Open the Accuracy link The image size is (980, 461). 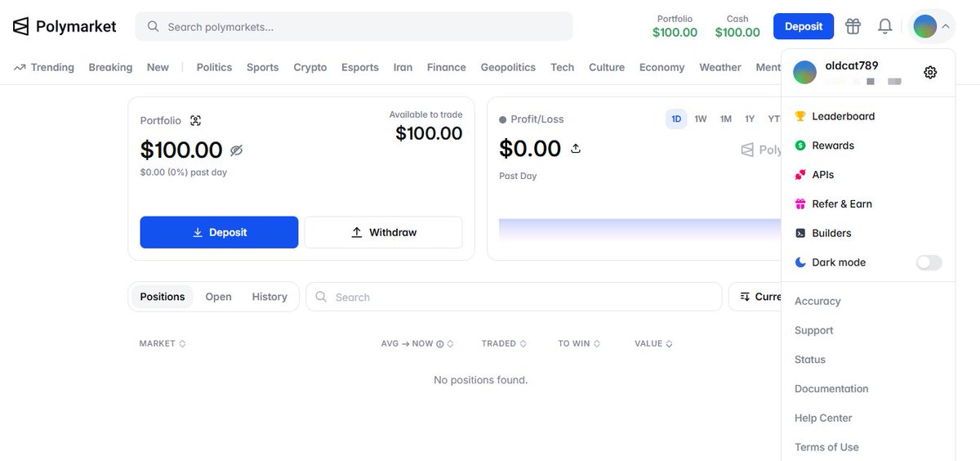pos(817,301)
